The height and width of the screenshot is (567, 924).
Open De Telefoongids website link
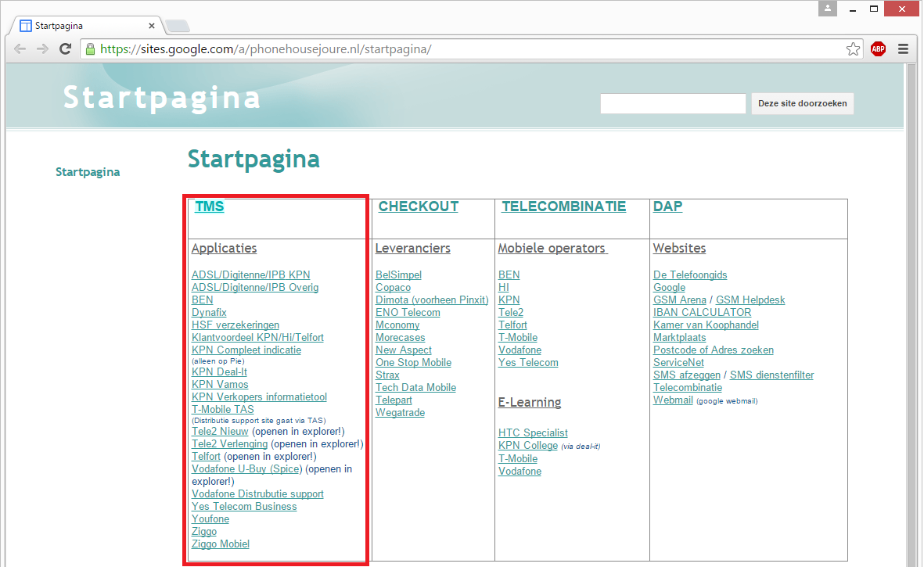[690, 275]
